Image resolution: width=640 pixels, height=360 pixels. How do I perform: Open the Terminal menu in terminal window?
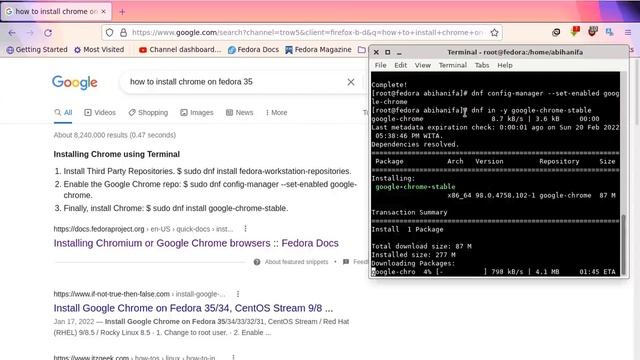pyautogui.click(x=453, y=65)
